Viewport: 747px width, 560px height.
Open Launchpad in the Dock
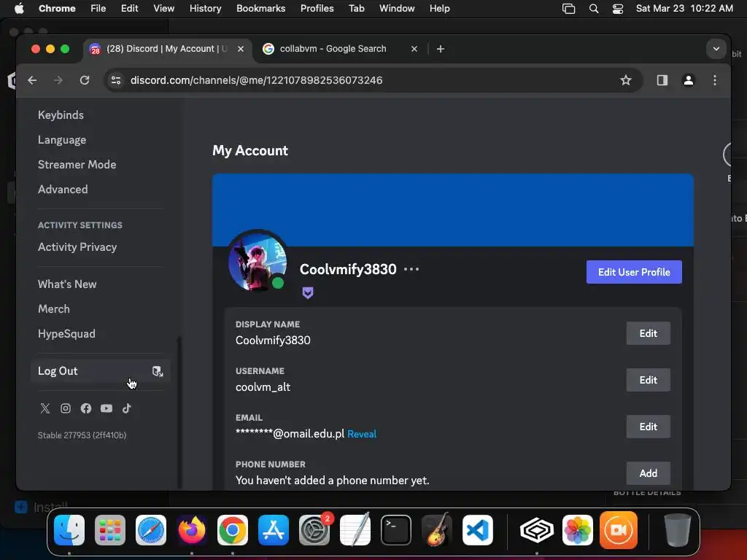[110, 530]
